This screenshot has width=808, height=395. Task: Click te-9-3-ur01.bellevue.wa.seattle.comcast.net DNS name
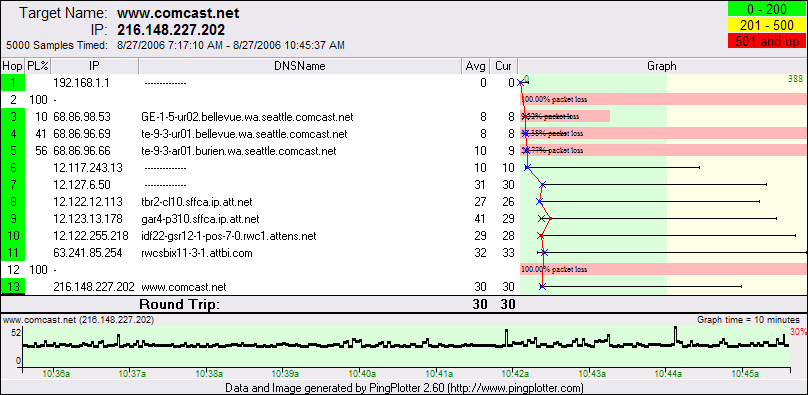pos(244,134)
